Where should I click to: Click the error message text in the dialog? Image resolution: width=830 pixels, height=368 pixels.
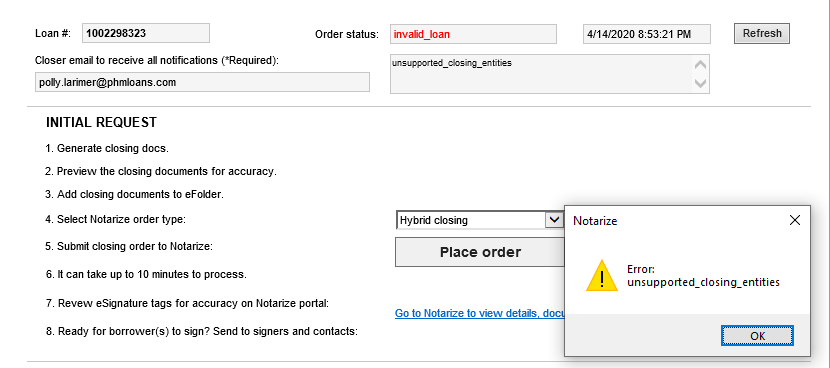click(x=703, y=275)
